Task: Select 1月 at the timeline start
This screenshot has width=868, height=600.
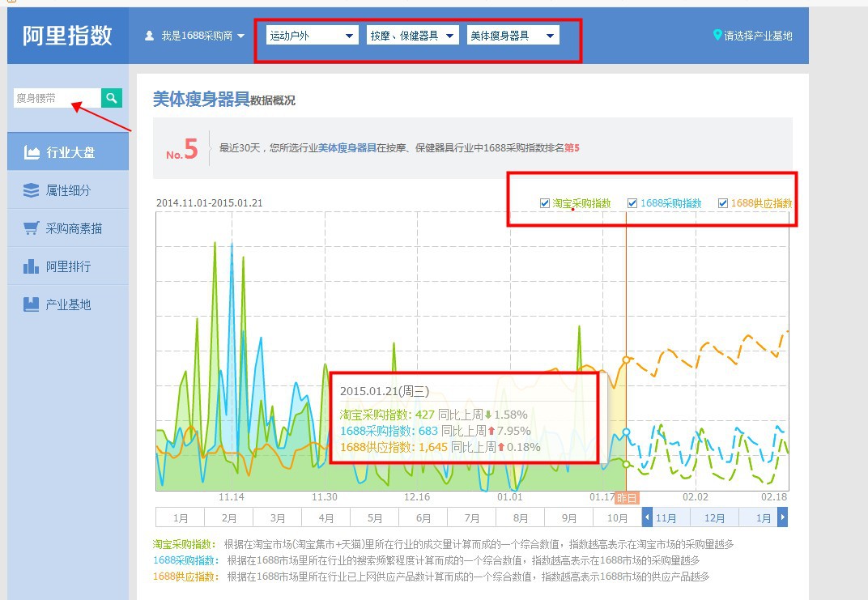Action: (181, 517)
